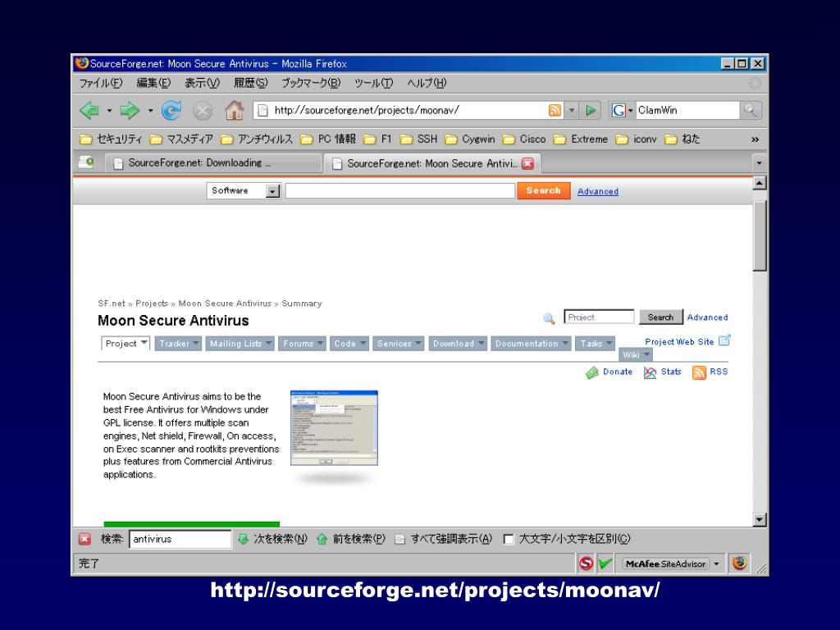Click the scrollbar up arrow
Screen dimensions: 840x630
760,183
